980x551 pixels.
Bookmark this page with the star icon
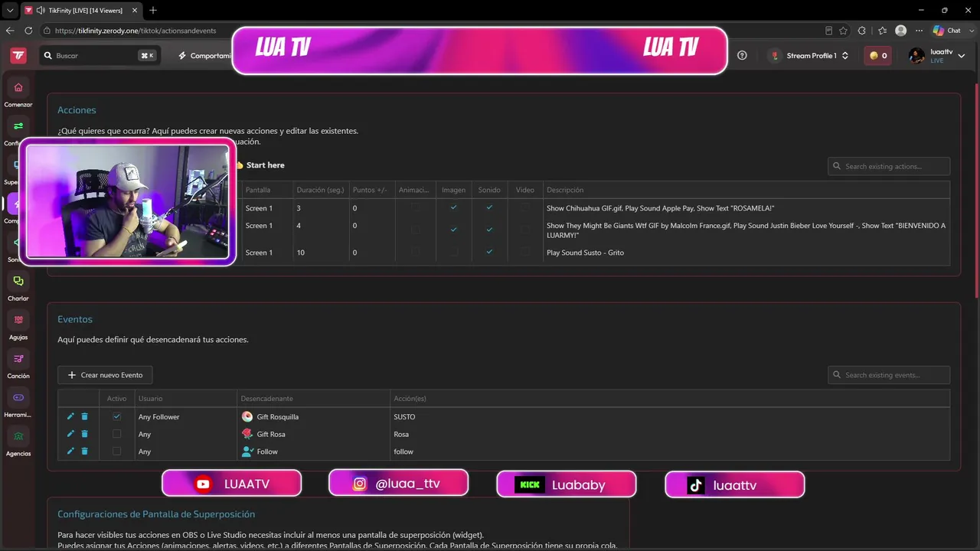843,31
